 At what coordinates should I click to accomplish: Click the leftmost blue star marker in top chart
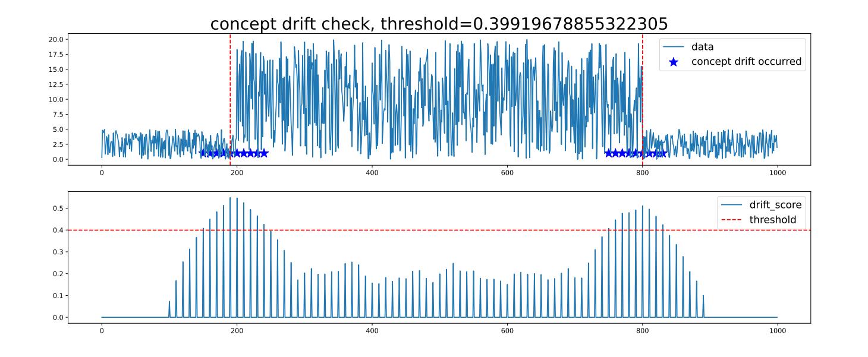click(203, 153)
